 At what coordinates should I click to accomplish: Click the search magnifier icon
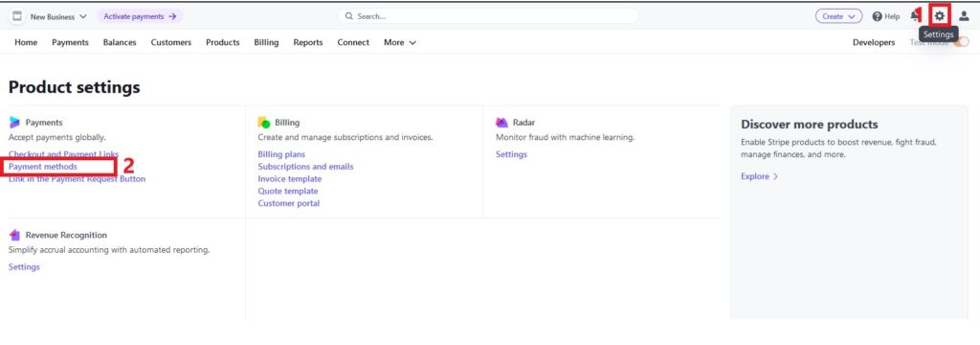pyautogui.click(x=349, y=16)
